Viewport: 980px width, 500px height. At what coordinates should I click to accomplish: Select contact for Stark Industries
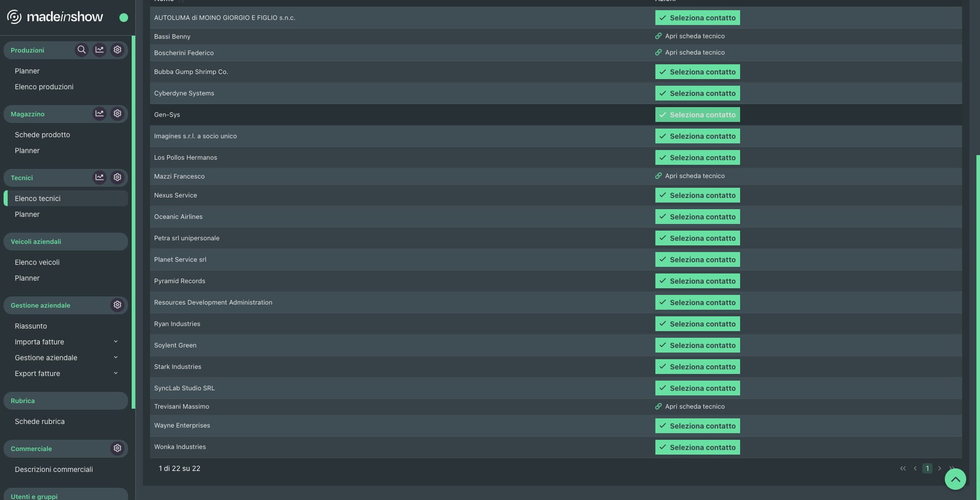[x=697, y=367]
